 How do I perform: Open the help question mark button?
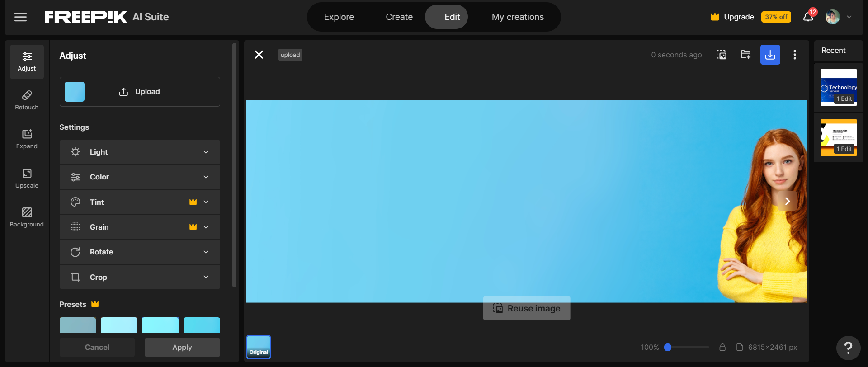click(849, 348)
